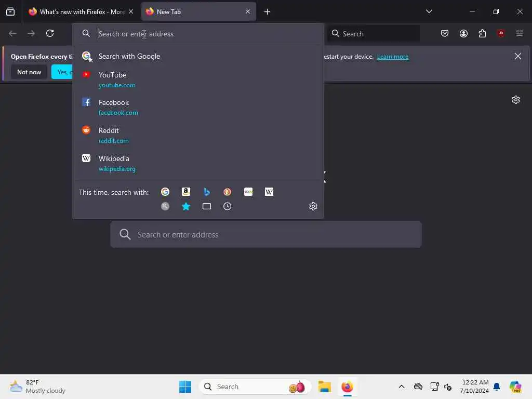The width and height of the screenshot is (532, 399).
Task: Reload the current page
Action: 50,33
